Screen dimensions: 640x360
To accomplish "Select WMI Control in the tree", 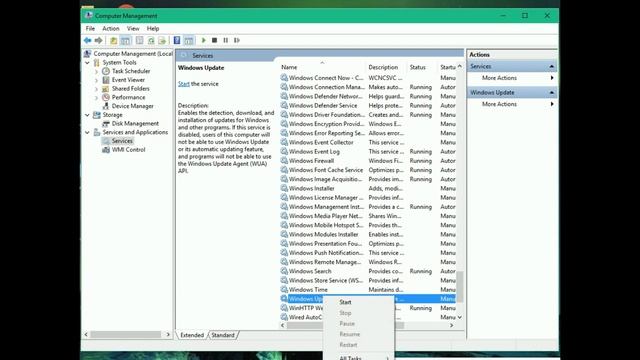I will click(128, 150).
